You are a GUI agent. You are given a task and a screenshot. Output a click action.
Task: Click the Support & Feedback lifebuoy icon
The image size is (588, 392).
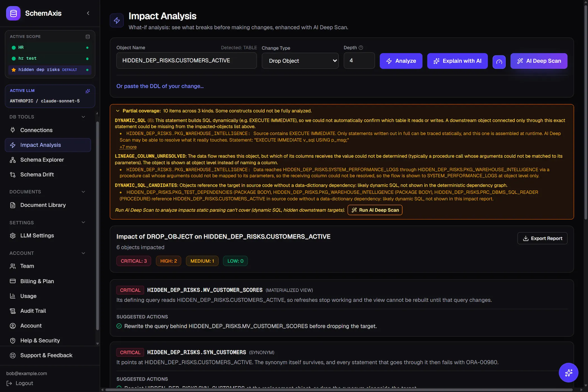tap(13, 355)
